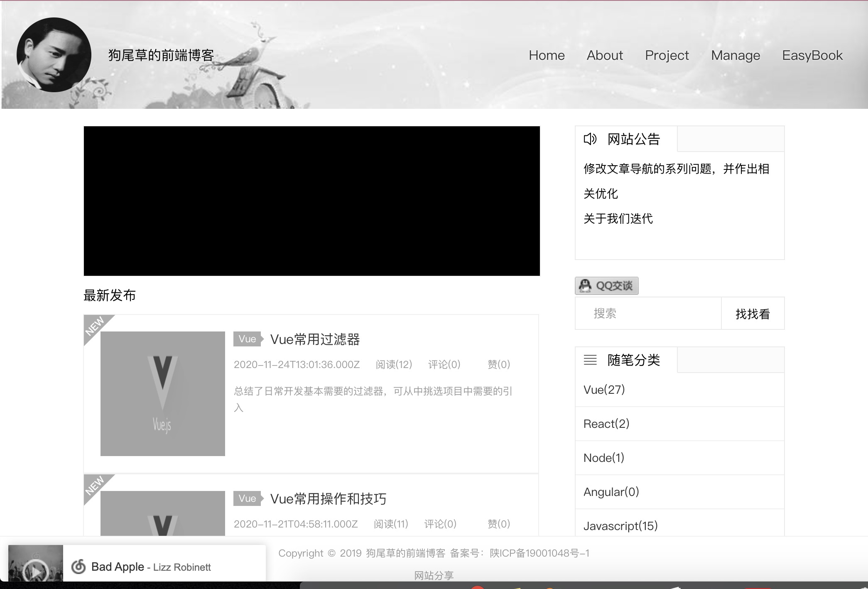Click 评论(0) on Vue常用操作和技巧 article
This screenshot has width=868, height=589.
point(440,524)
